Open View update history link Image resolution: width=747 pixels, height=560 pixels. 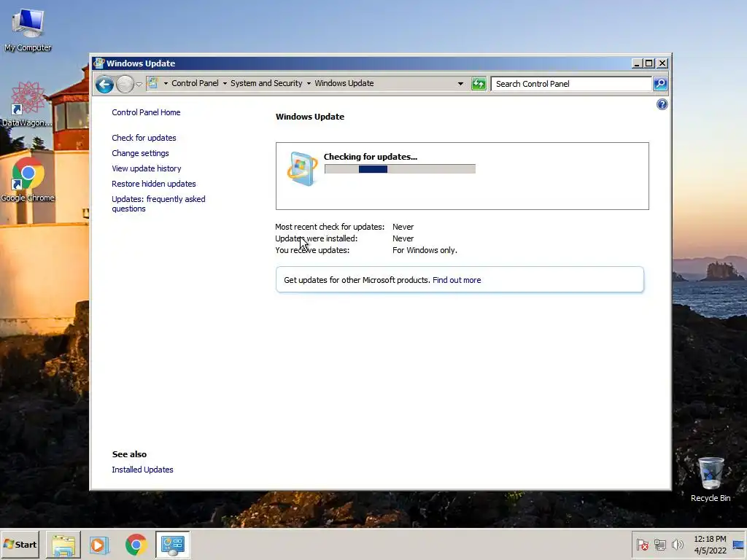146,168
